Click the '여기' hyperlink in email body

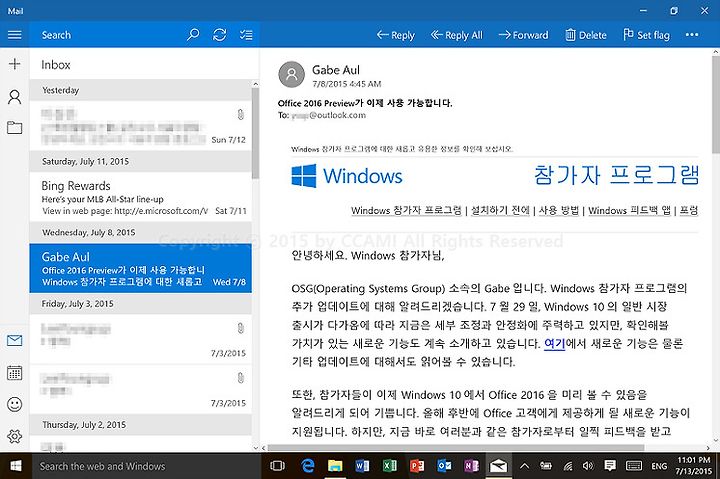554,343
